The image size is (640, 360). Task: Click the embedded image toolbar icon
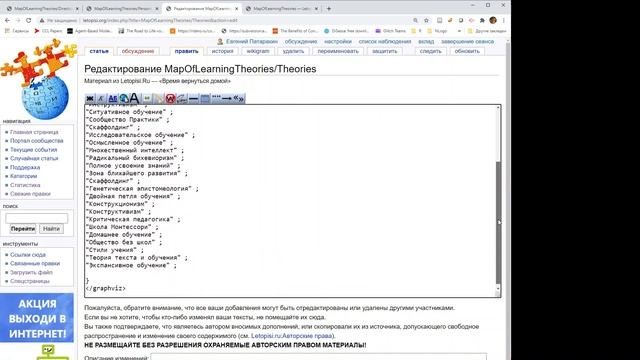click(x=147, y=98)
